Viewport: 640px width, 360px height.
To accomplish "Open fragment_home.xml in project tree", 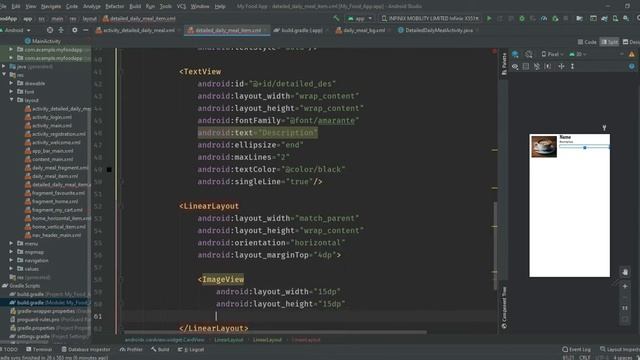I will click(56, 201).
